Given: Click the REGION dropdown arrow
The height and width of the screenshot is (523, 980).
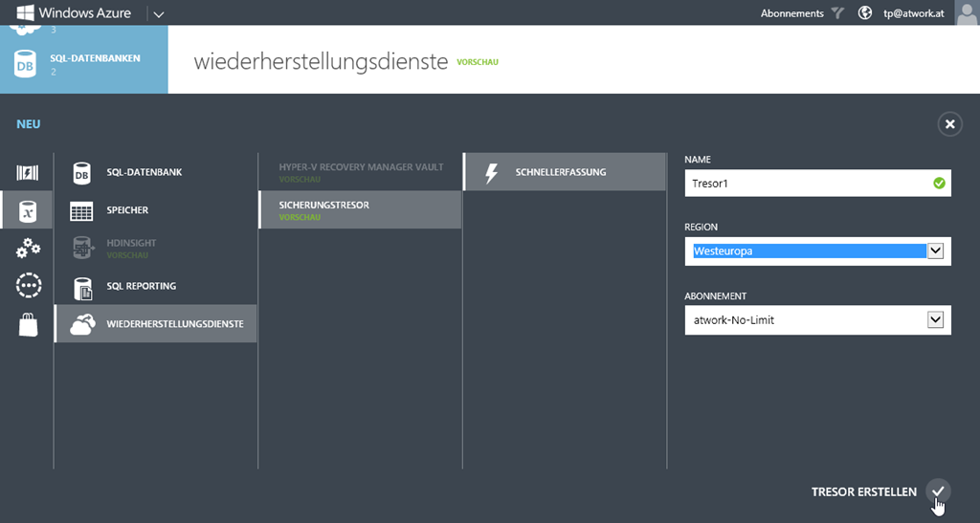Looking at the screenshot, I should [x=936, y=251].
